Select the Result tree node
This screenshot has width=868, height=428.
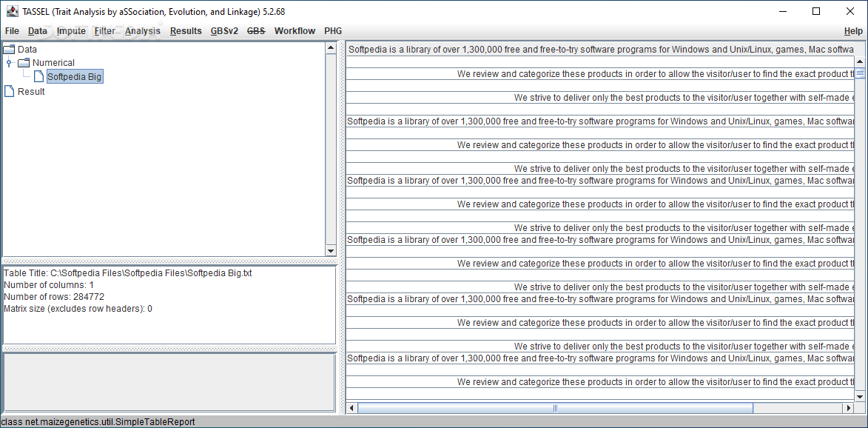(31, 91)
